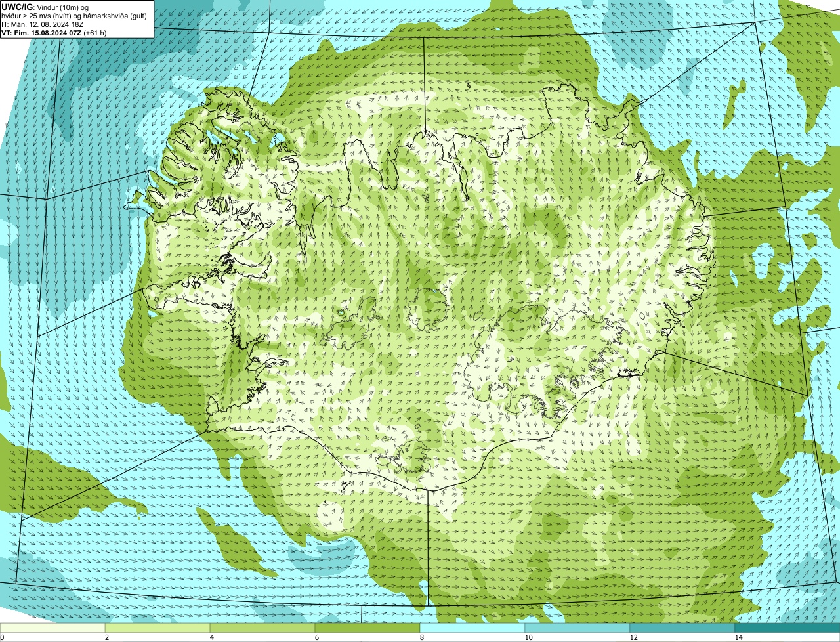Click the legend scale label '12'

(x=633, y=637)
